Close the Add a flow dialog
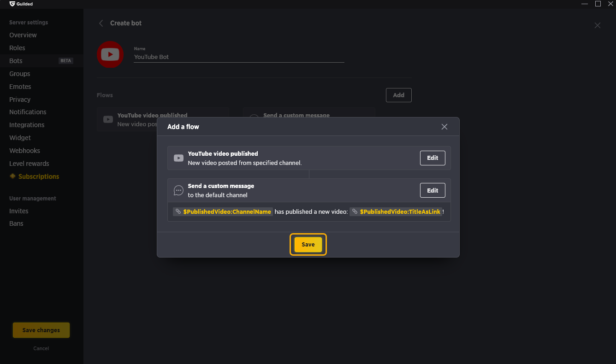This screenshot has height=364, width=616. point(444,127)
